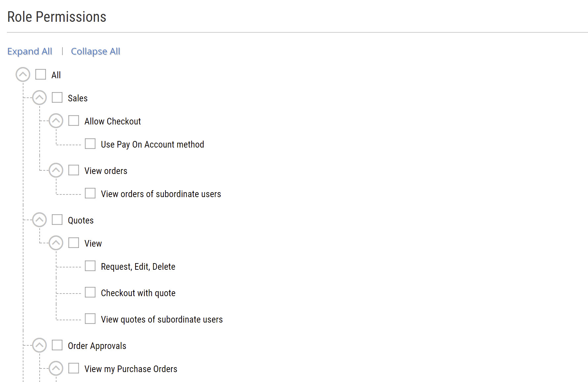This screenshot has width=588, height=382.
Task: Collapse the Quotes permissions group
Action: tap(39, 220)
